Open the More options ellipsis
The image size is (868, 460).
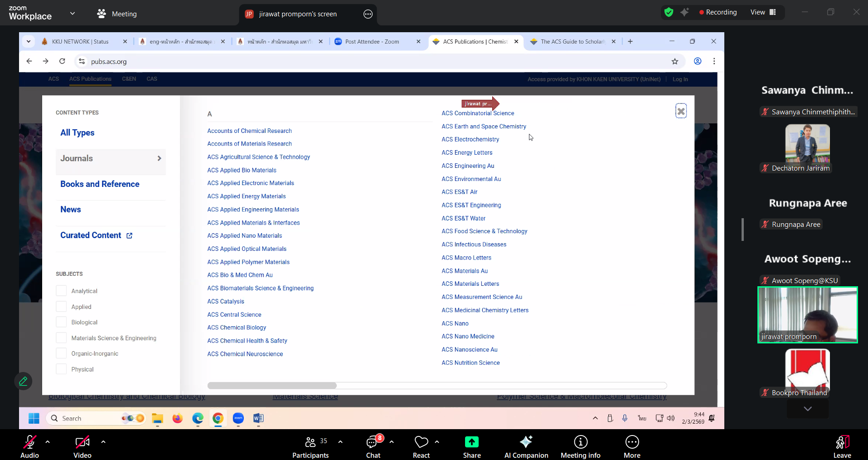click(632, 442)
